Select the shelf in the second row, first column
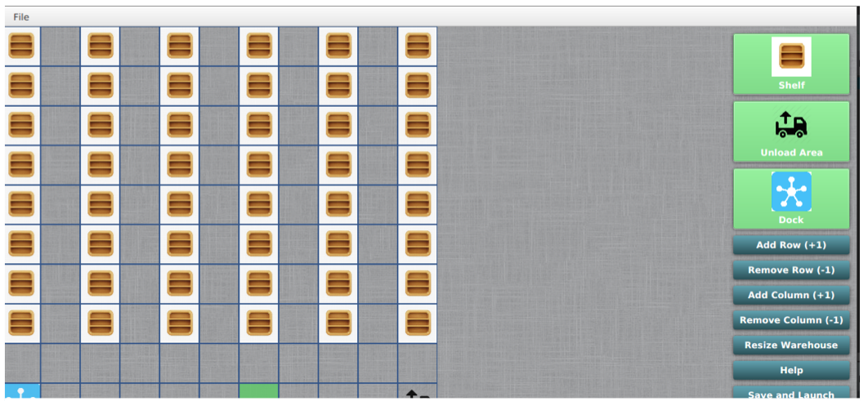The image size is (868, 401). click(x=21, y=86)
